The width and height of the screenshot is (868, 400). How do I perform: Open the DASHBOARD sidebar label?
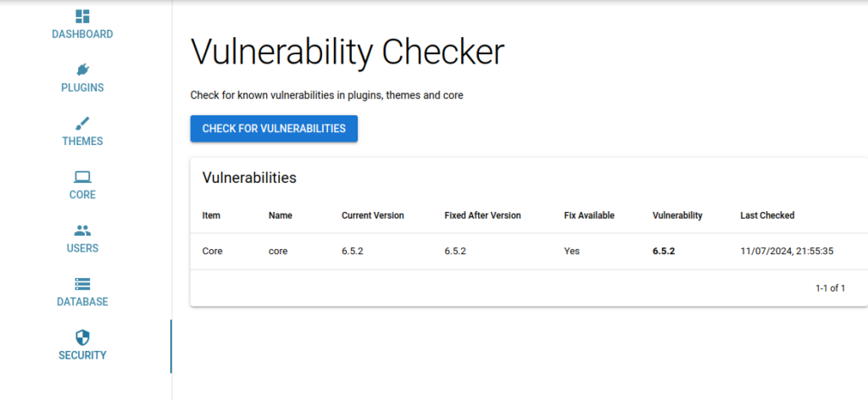point(82,34)
